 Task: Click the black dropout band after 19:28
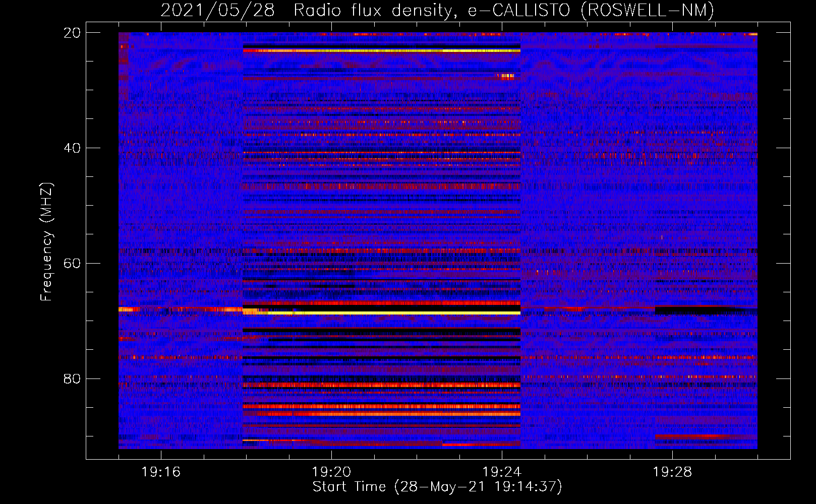click(706, 310)
